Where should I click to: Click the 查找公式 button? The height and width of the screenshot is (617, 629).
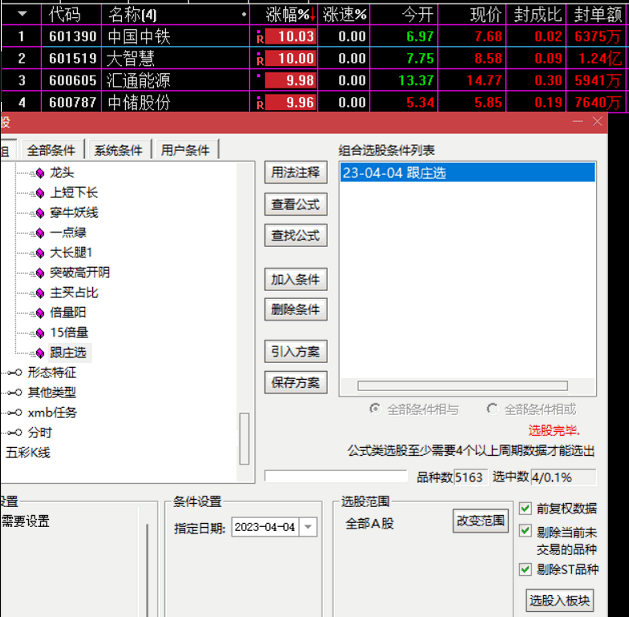point(296,235)
